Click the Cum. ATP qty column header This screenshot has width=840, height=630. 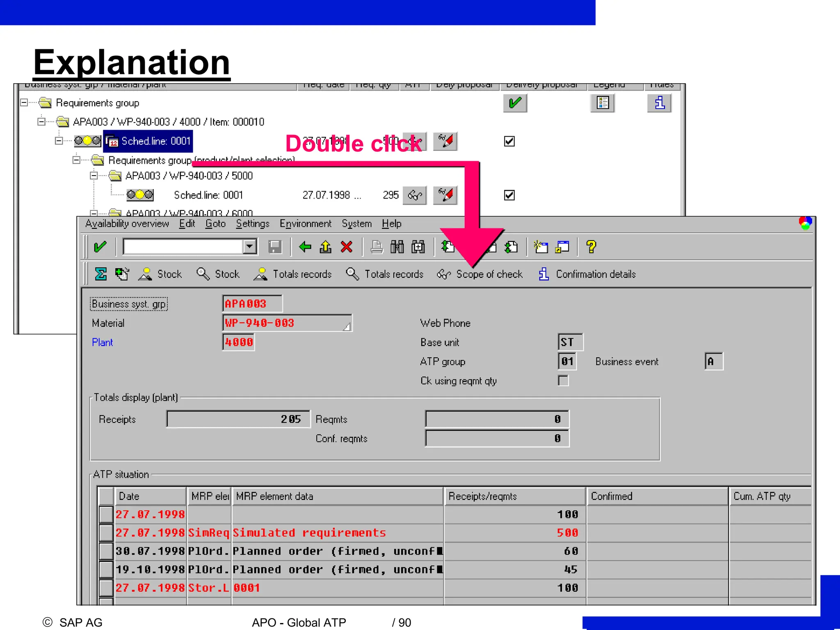coord(770,496)
